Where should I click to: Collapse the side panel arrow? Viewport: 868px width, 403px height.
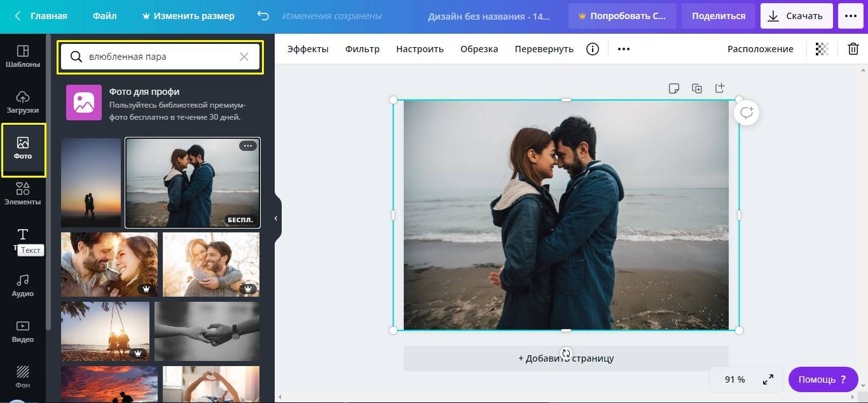276,218
